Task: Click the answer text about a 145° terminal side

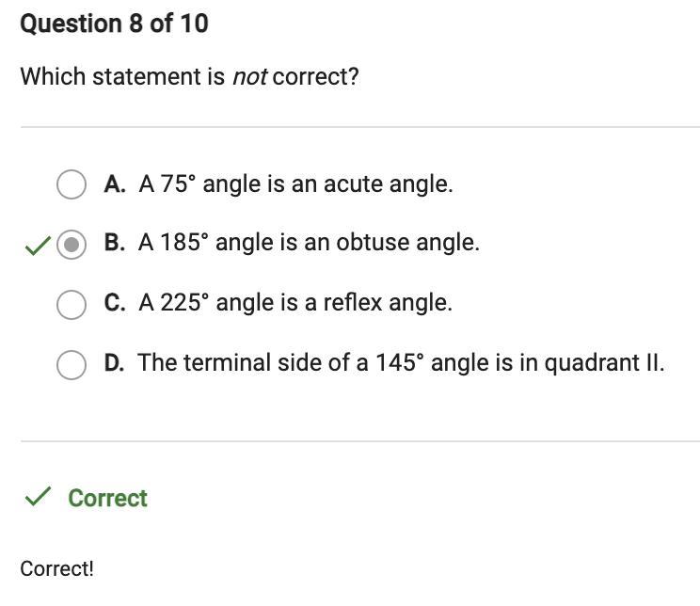Action: (x=401, y=363)
